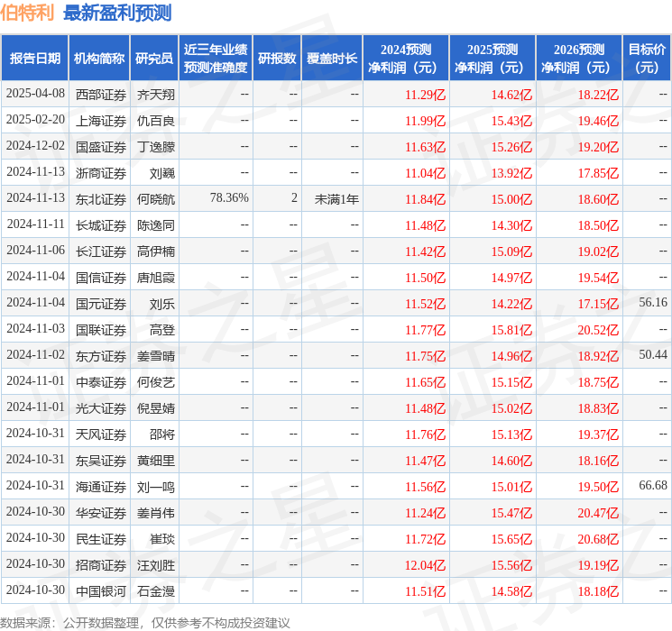The height and width of the screenshot is (631, 672).
Task: Select analyst 何俊艺
Action: pyautogui.click(x=155, y=382)
